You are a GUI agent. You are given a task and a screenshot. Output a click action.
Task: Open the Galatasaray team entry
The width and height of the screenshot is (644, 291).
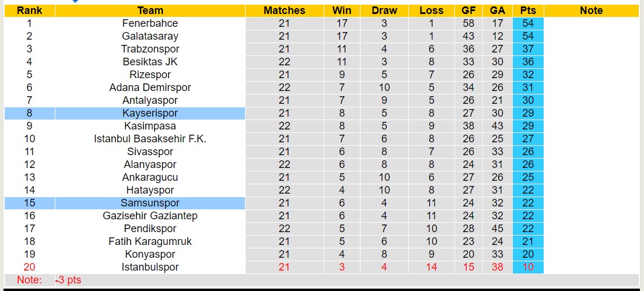pos(150,36)
